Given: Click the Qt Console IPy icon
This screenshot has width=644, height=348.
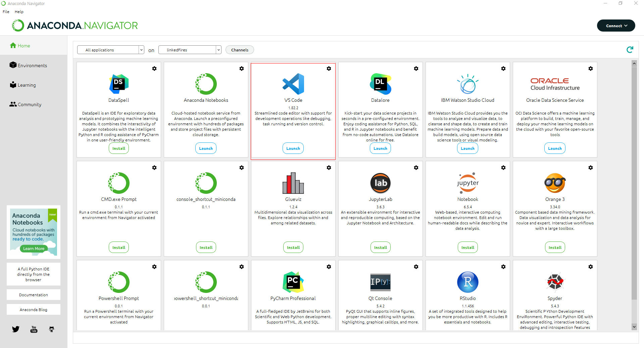Looking at the screenshot, I should pyautogui.click(x=381, y=282).
